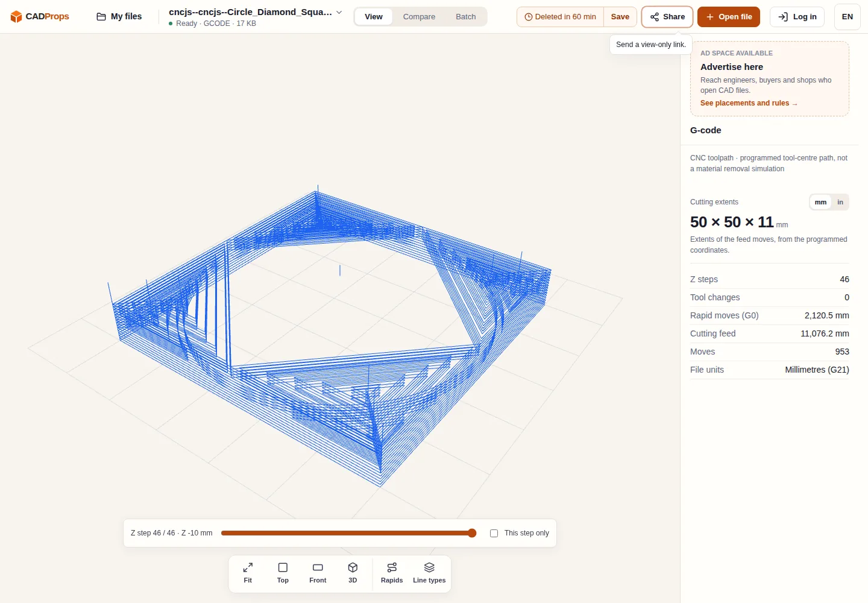Image resolution: width=868 pixels, height=603 pixels.
Task: Click Log in
Action: tap(797, 17)
